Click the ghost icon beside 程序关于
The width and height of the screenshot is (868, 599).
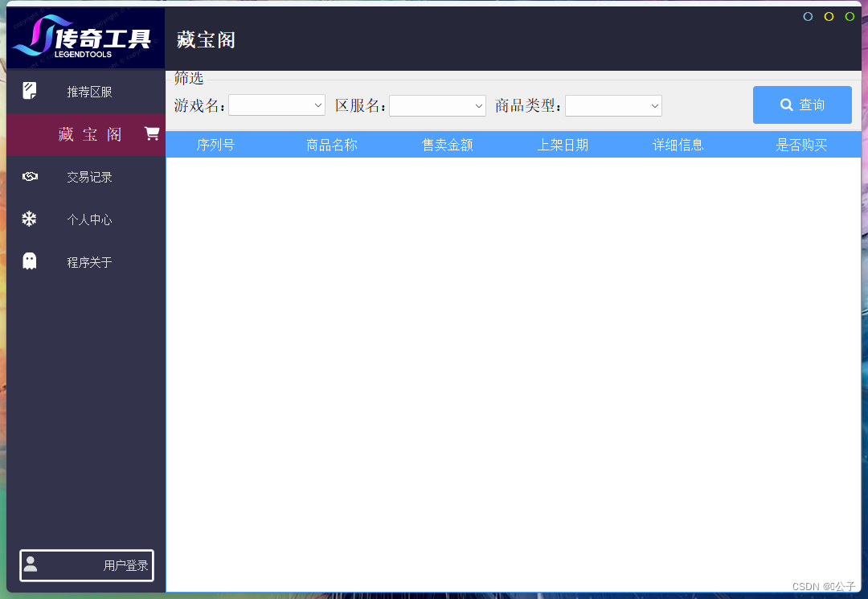pos(30,261)
